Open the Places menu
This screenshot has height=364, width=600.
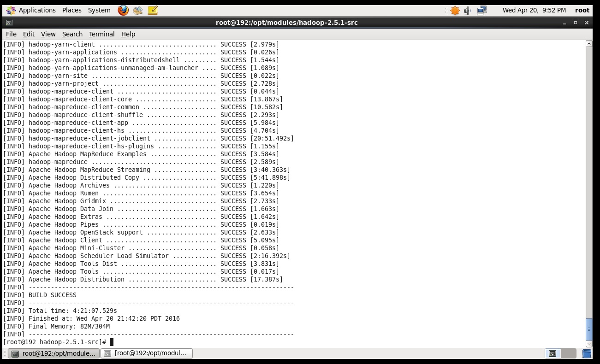tap(71, 10)
